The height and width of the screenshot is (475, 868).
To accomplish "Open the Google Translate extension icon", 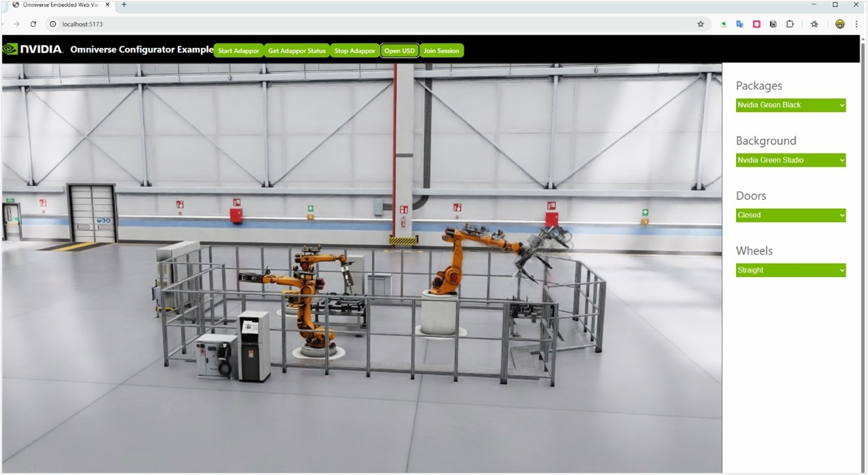I will tap(739, 24).
